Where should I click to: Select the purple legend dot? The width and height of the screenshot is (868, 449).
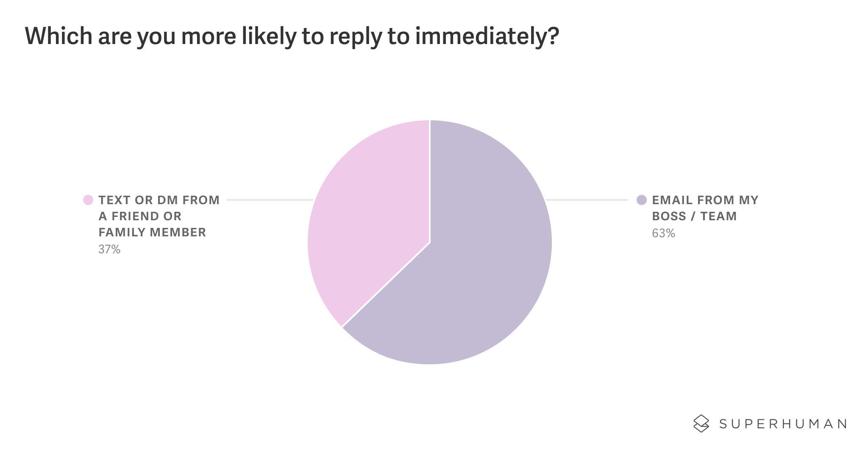[x=642, y=200]
